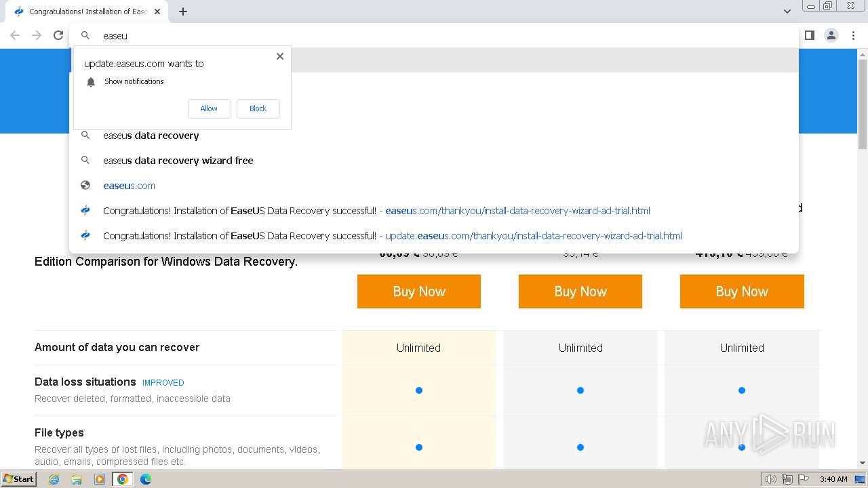Block notifications from update.easeus.com
This screenshot has width=868, height=488.
point(258,108)
